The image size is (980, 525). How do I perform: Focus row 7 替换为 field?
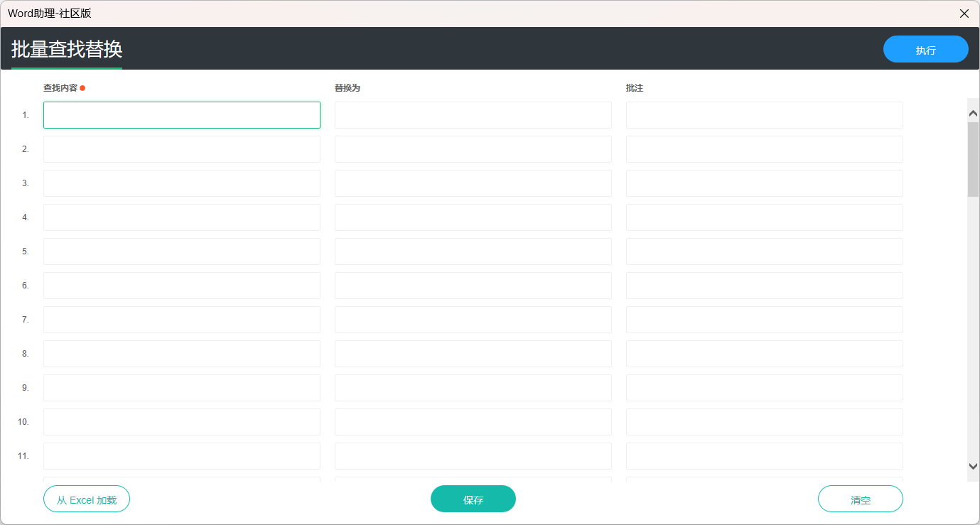[473, 320]
